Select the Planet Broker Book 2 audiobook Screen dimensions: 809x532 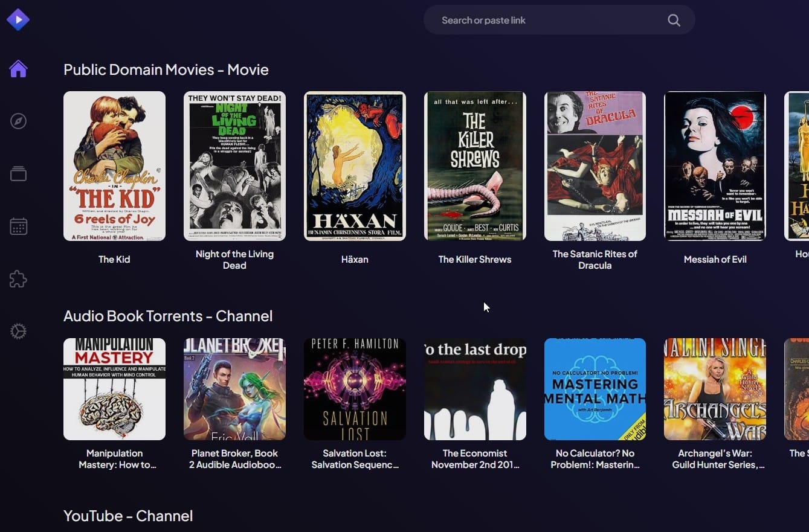coord(234,389)
